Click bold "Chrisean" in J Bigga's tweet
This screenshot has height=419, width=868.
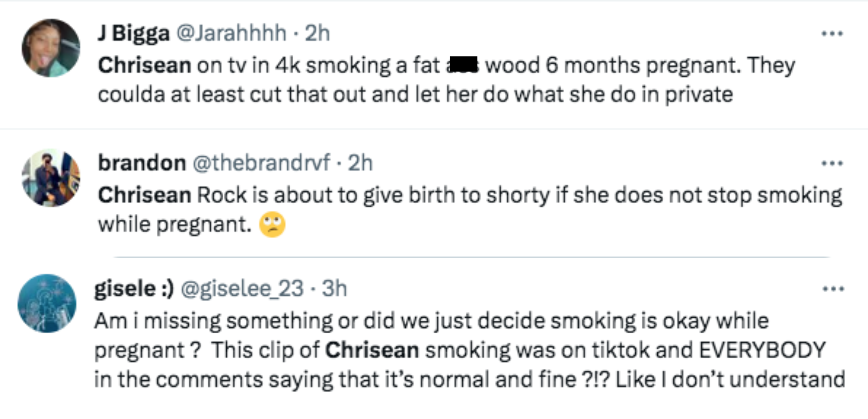click(x=145, y=66)
